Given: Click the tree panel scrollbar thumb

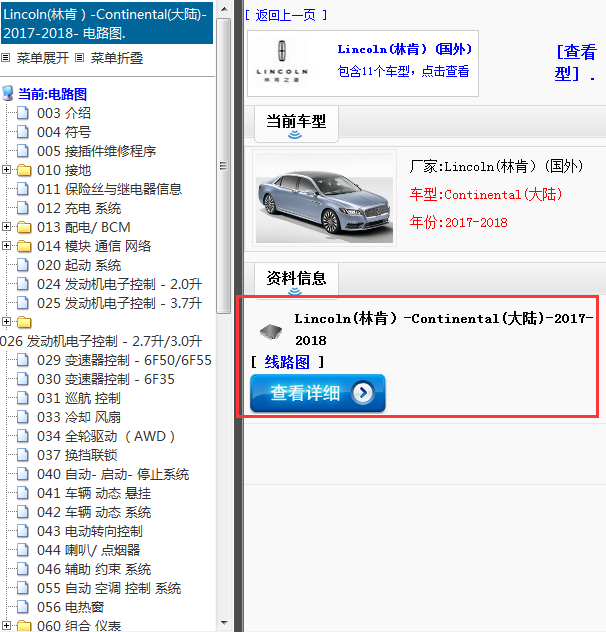Looking at the screenshot, I should click(223, 165).
